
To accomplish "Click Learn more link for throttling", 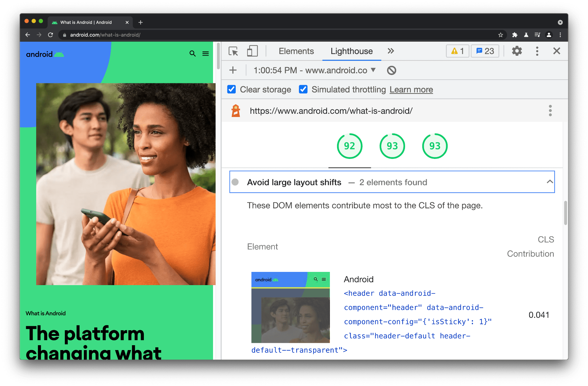I will click(411, 90).
